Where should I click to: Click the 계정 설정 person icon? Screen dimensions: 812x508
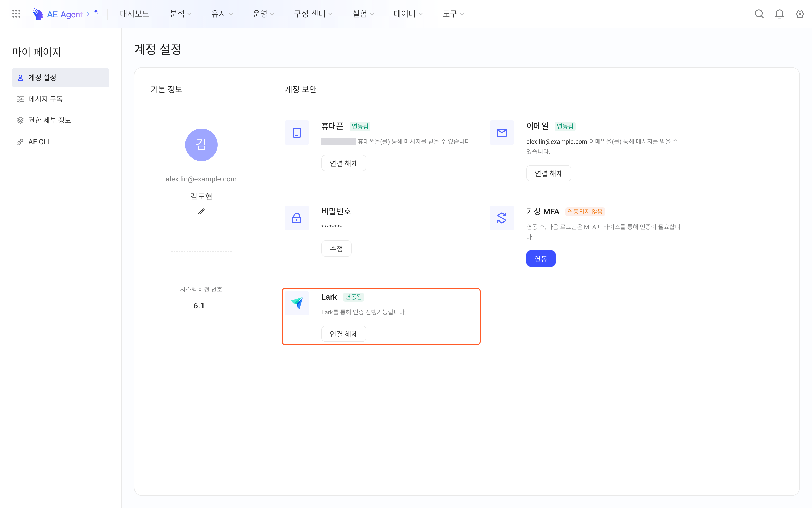click(x=20, y=78)
